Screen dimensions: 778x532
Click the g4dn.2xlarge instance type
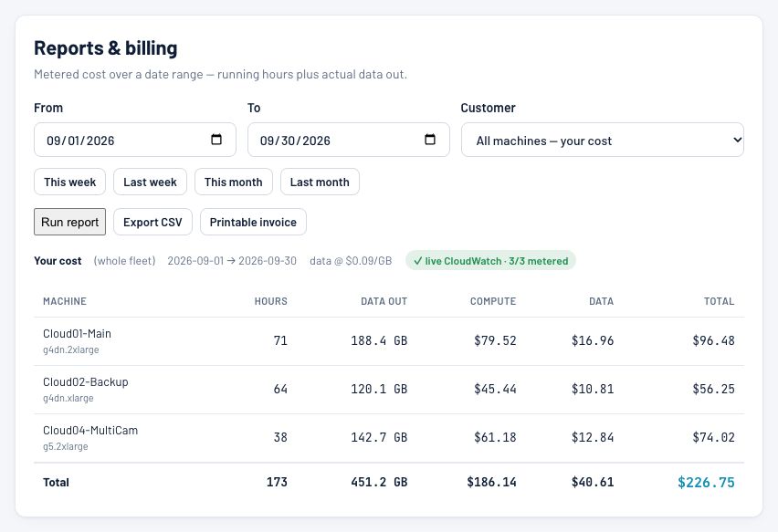(71, 349)
